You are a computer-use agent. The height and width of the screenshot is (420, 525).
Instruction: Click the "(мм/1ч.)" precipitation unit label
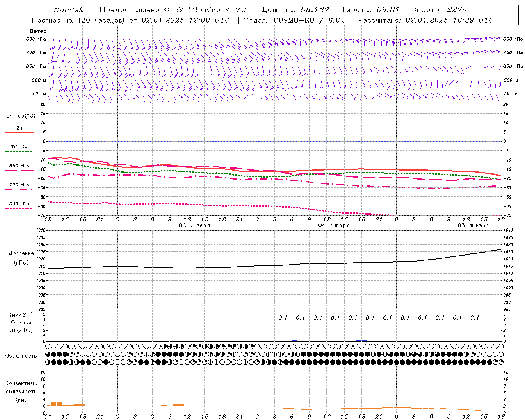click(21, 330)
